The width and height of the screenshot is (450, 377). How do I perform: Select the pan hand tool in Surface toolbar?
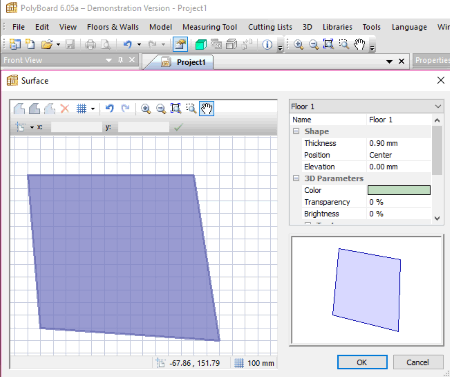[x=206, y=108]
